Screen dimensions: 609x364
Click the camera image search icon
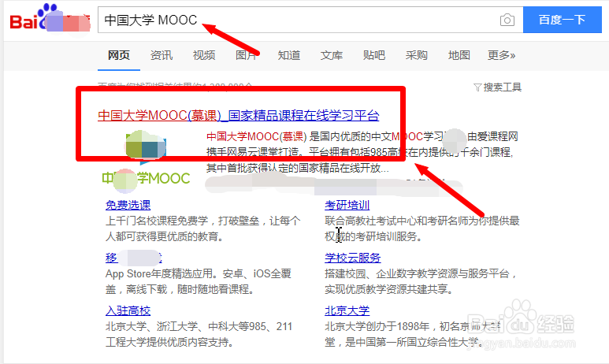click(507, 20)
